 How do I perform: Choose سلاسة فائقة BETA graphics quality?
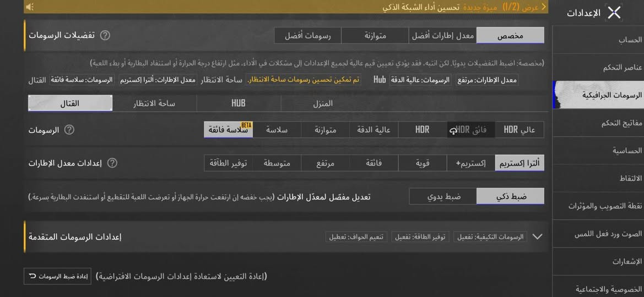[x=229, y=130]
